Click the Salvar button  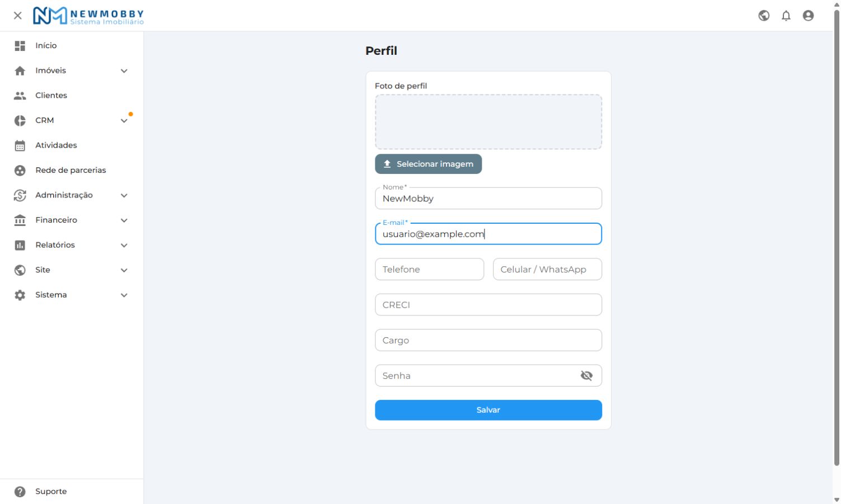click(488, 410)
